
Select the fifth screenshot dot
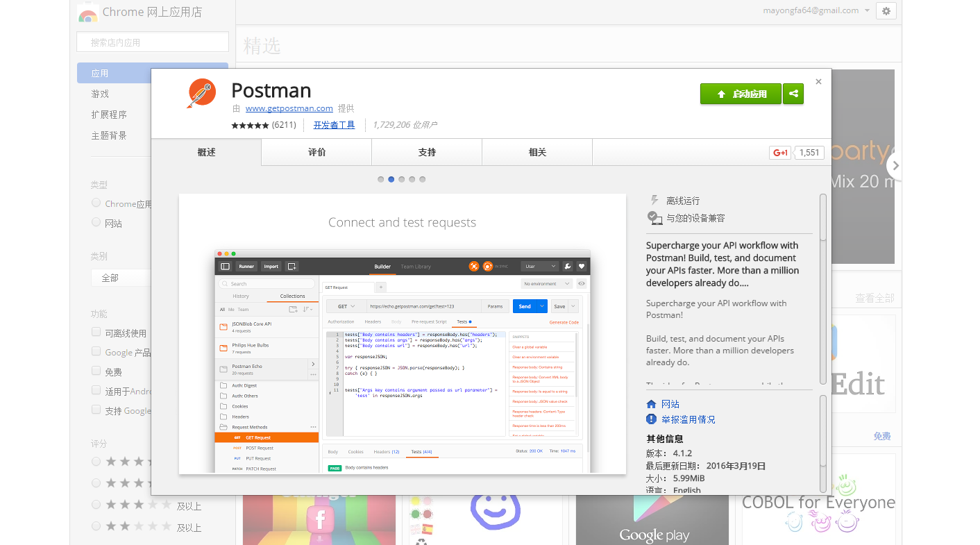point(422,179)
